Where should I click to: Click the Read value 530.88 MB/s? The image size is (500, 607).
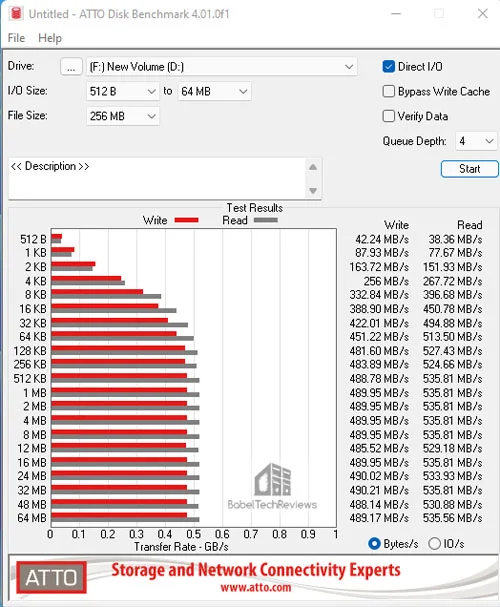pyautogui.click(x=452, y=504)
